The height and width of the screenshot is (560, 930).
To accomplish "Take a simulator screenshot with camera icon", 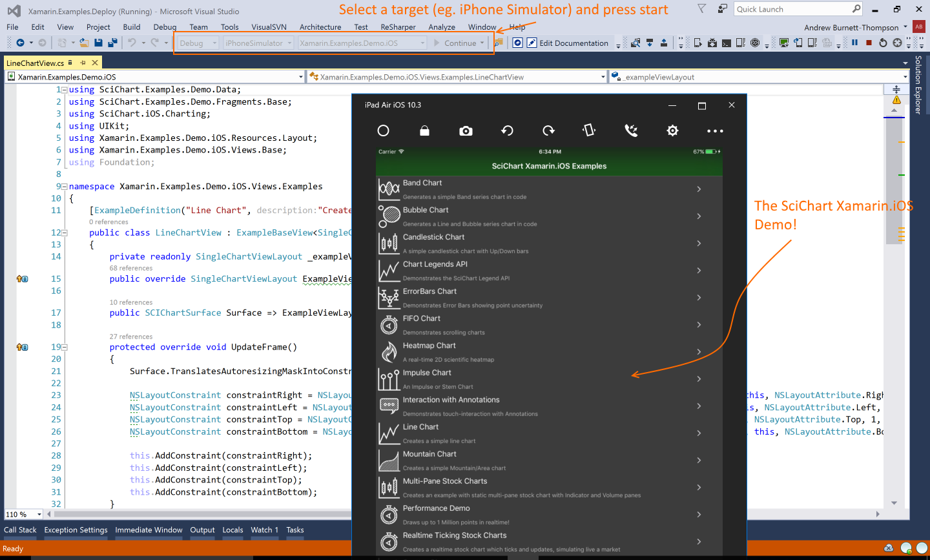I will (x=466, y=130).
